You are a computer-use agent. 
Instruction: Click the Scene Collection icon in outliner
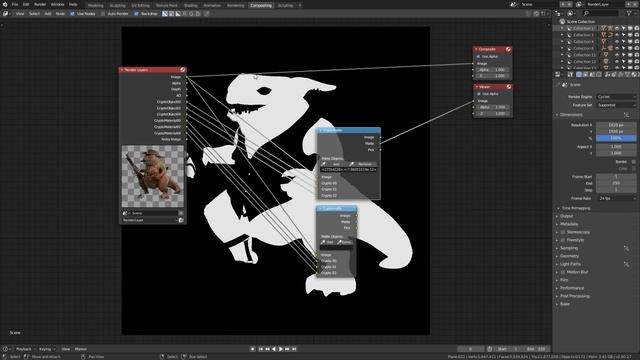click(562, 21)
